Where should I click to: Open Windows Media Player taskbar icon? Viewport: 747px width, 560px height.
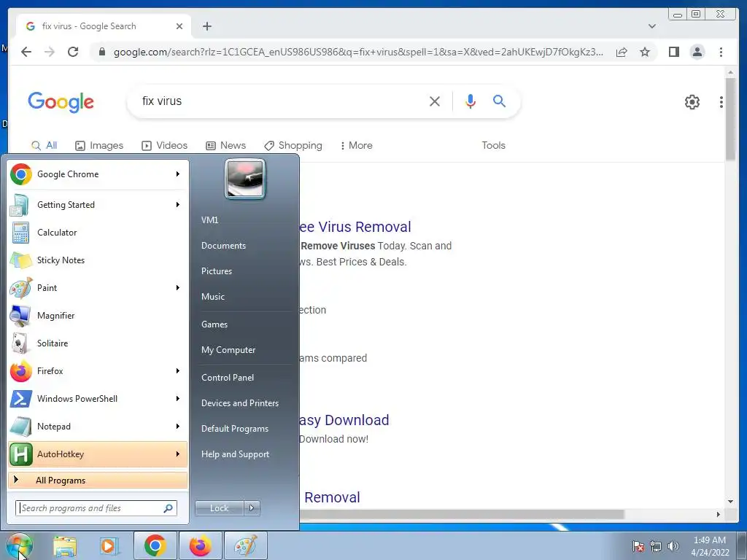coord(109,546)
